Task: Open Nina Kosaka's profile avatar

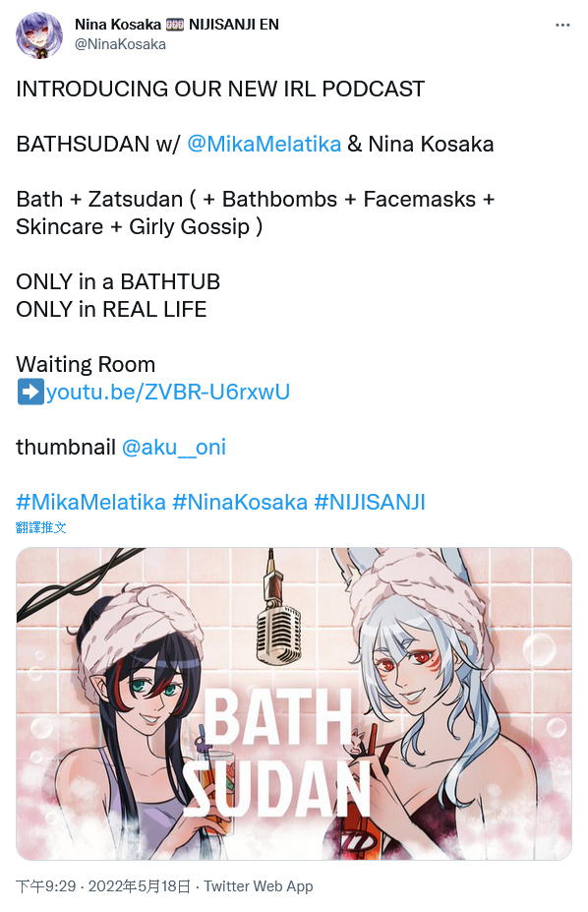Action: click(39, 34)
